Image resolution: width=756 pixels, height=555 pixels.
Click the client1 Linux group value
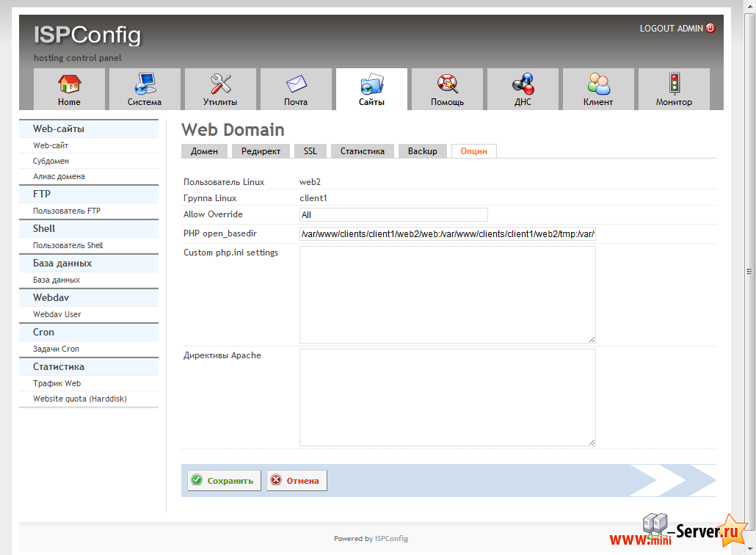pos(313,198)
